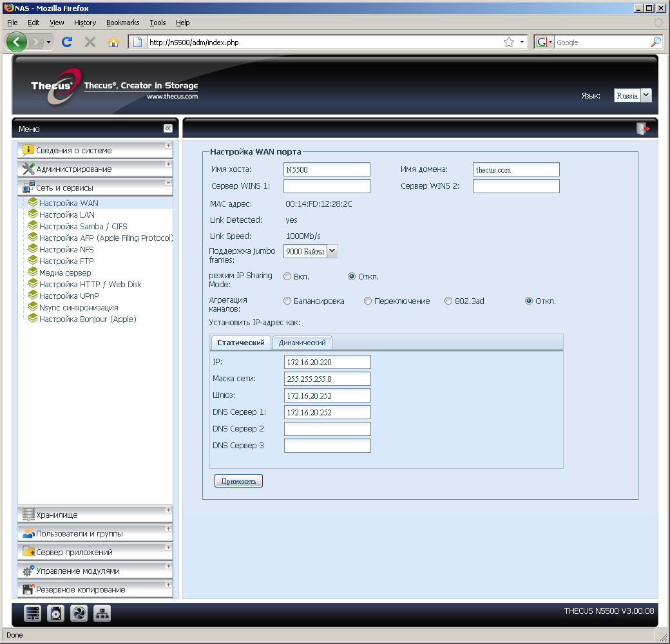The image size is (670, 644).
Task: Open the fan icon in the bottom bar
Action: point(79,614)
